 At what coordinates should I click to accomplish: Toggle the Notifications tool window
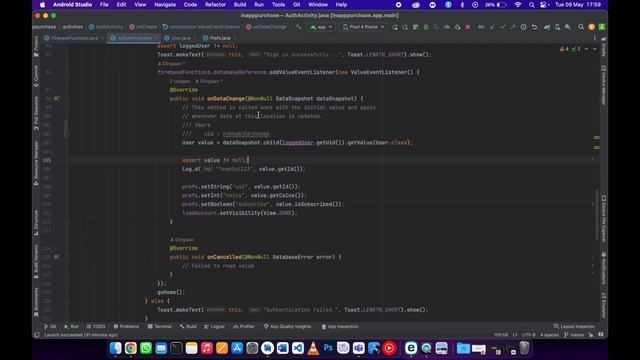[x=604, y=268]
